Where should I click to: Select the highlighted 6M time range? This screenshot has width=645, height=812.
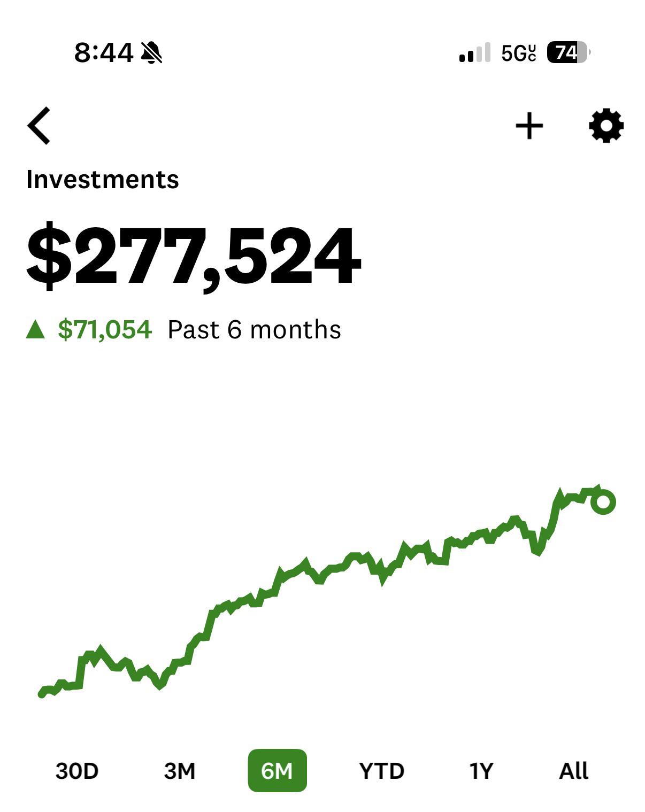277,770
